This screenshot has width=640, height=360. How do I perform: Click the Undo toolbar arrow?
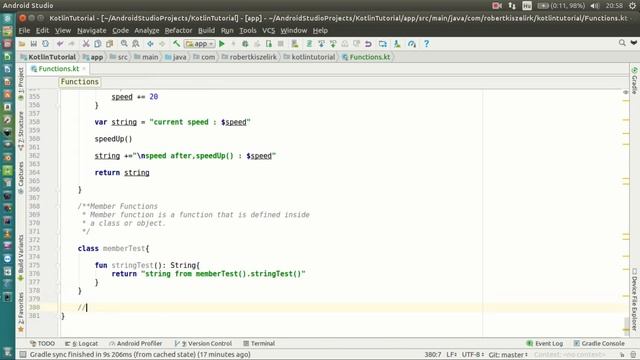click(x=60, y=44)
